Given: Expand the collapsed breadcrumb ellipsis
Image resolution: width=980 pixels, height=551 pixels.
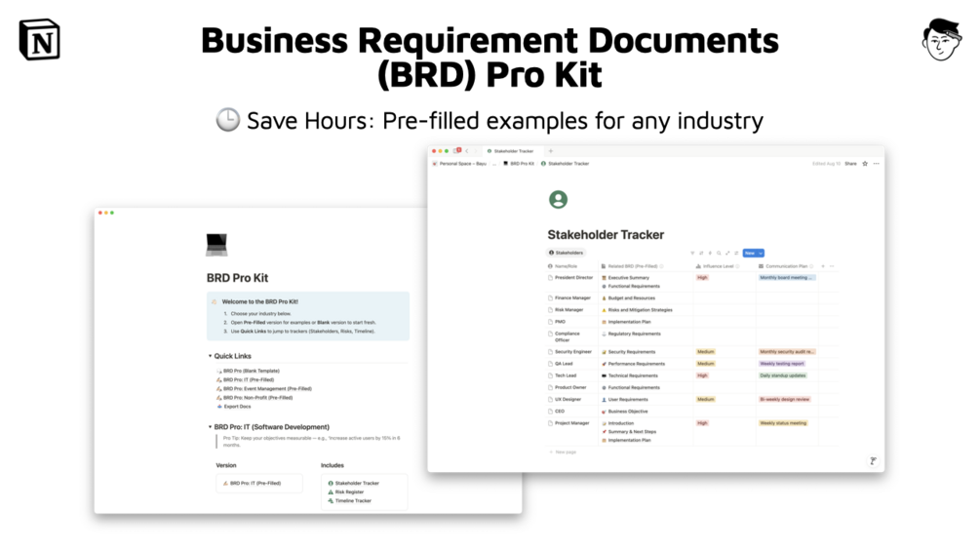Looking at the screenshot, I should point(494,164).
